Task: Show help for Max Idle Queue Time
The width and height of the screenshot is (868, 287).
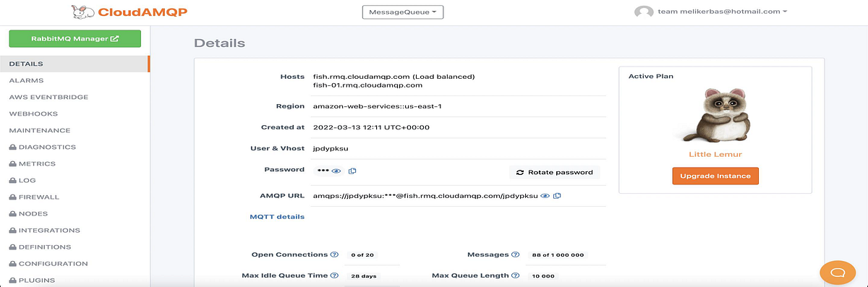Action: pyautogui.click(x=334, y=275)
